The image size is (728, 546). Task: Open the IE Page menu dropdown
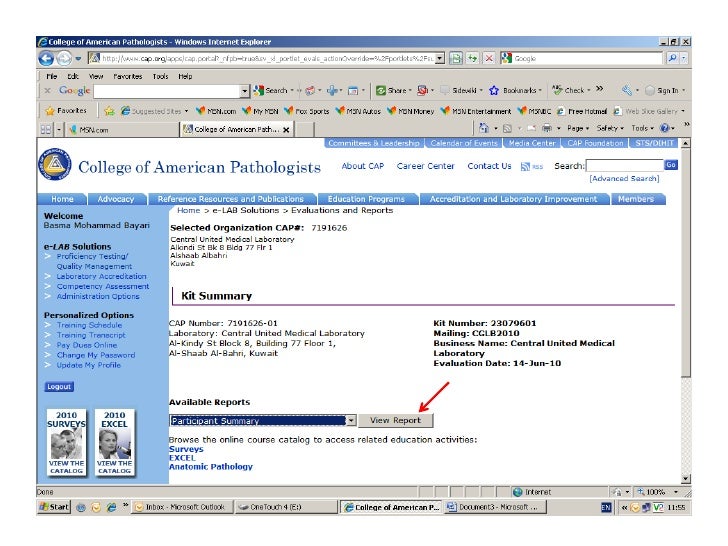[x=578, y=128]
